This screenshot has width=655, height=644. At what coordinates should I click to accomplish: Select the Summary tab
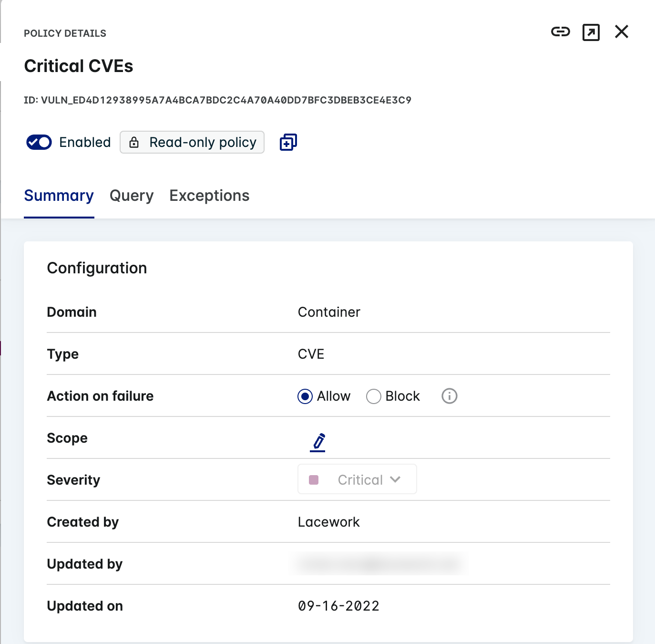[x=59, y=196]
